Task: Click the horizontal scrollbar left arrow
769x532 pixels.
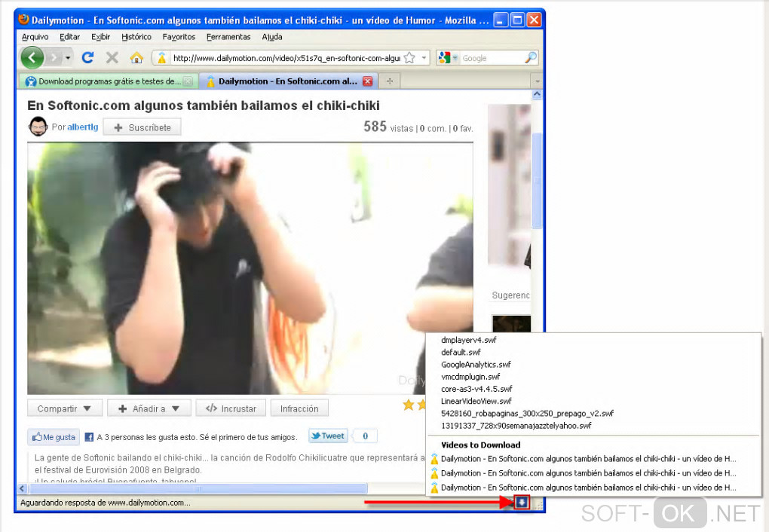Action: (22, 488)
